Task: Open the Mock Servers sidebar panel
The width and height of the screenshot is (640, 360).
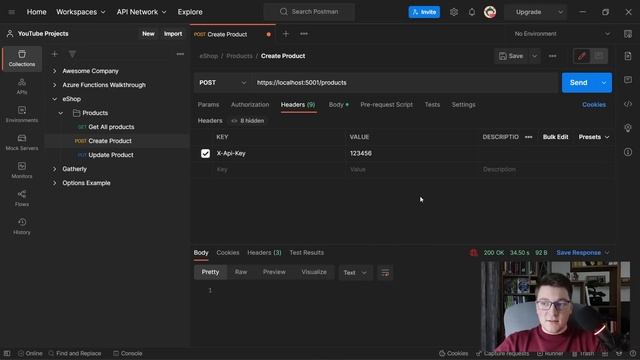Action: (x=22, y=142)
